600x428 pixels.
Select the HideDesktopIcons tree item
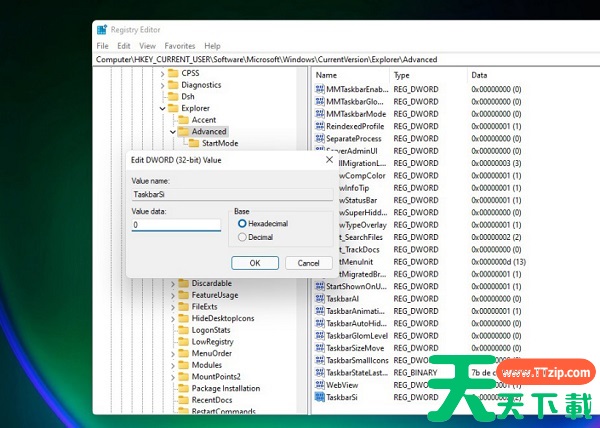coord(223,318)
